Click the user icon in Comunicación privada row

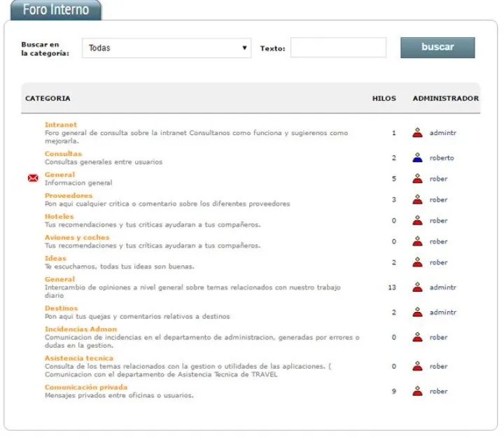418,391
